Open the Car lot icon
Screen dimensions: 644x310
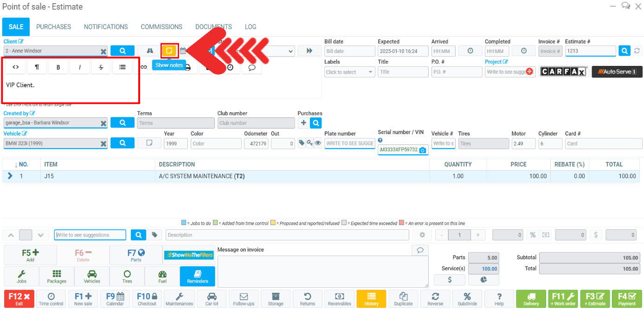coord(212,299)
